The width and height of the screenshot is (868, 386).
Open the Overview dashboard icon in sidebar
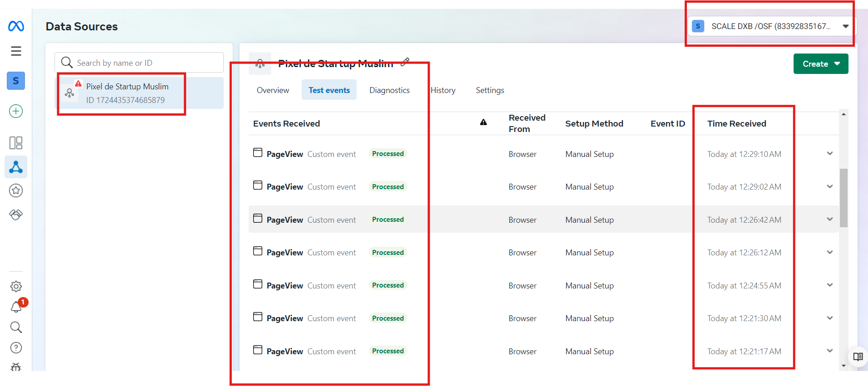pyautogui.click(x=16, y=143)
